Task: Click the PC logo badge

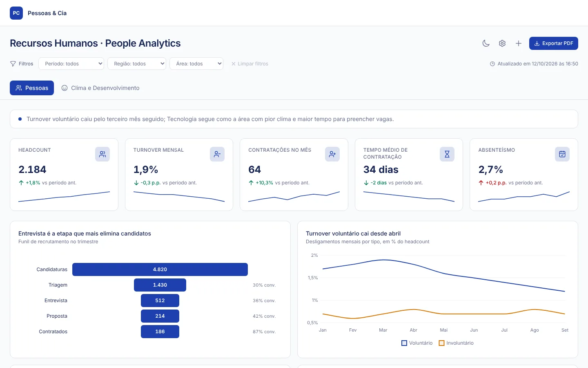Action: pyautogui.click(x=16, y=13)
